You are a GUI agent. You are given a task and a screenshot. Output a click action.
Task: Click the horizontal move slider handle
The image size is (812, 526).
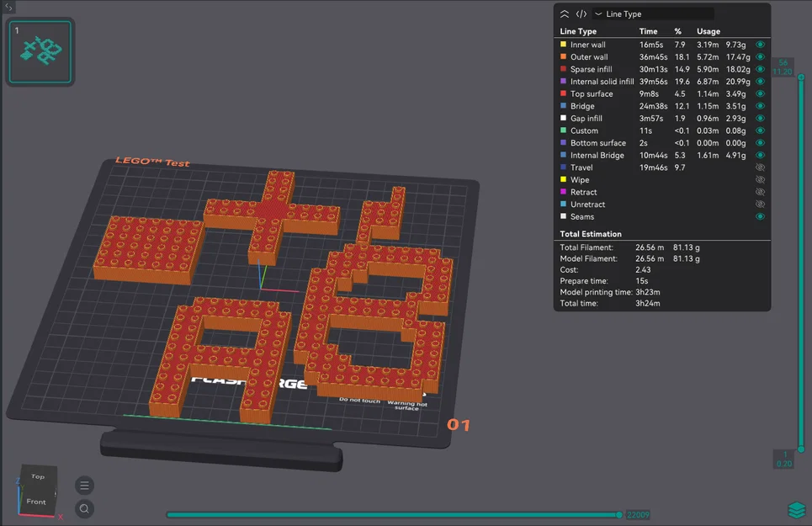[x=619, y=514]
